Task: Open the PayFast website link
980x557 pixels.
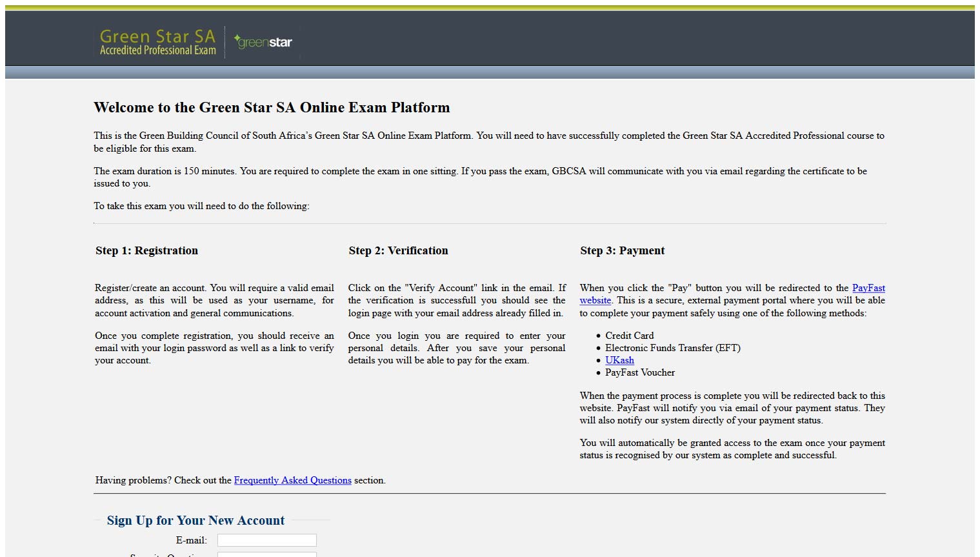Action: [868, 288]
